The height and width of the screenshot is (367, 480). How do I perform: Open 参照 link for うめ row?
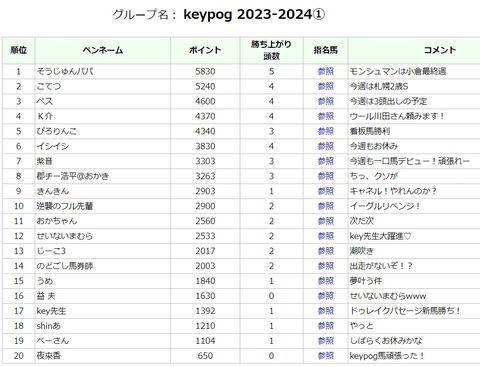[326, 281]
